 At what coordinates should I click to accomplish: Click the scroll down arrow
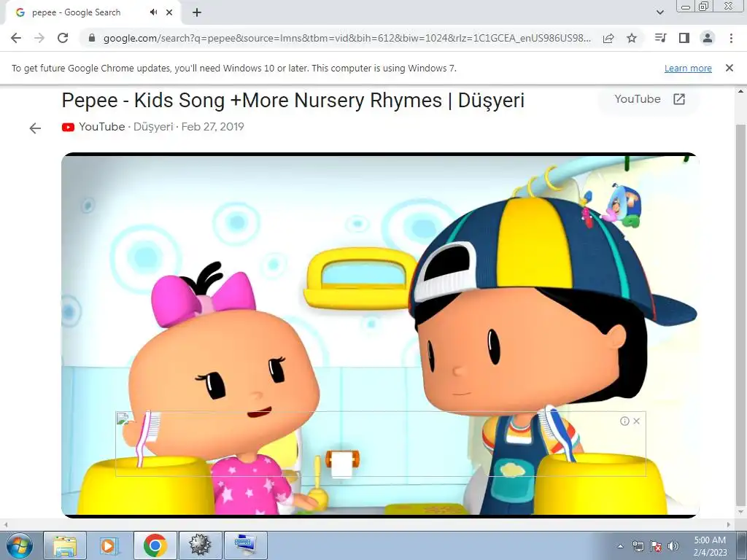click(x=740, y=513)
